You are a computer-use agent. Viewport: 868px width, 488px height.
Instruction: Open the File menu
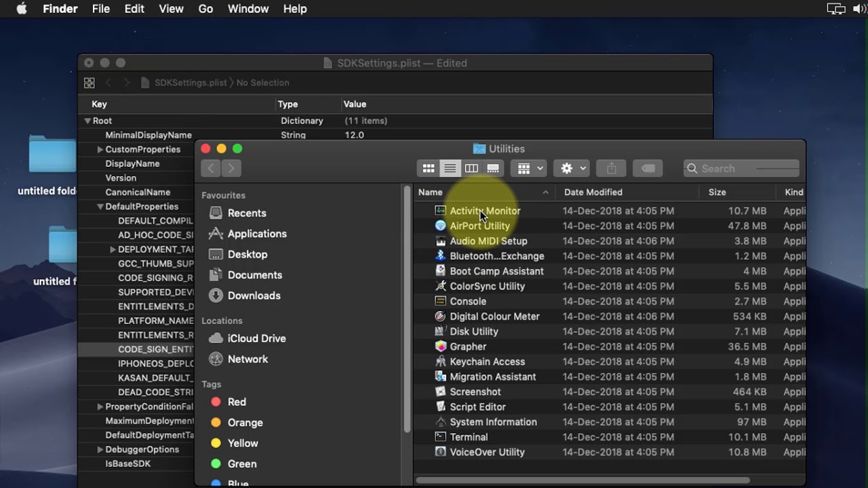(101, 9)
